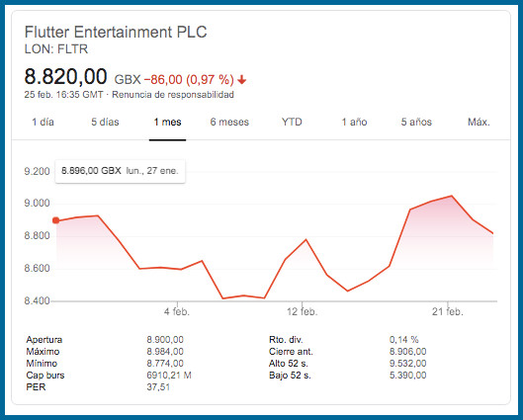This screenshot has width=523, height=420.
Task: Click the "4 feb." axis label
Action: coord(177,312)
